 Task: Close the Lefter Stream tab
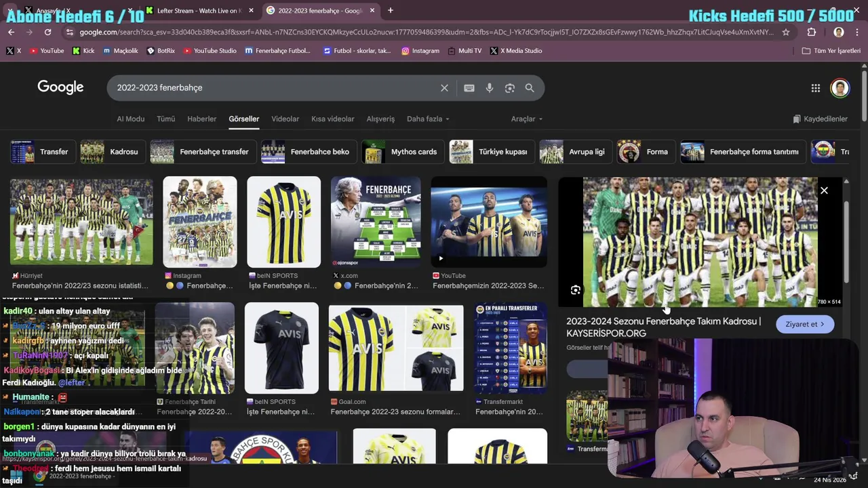coord(251,10)
